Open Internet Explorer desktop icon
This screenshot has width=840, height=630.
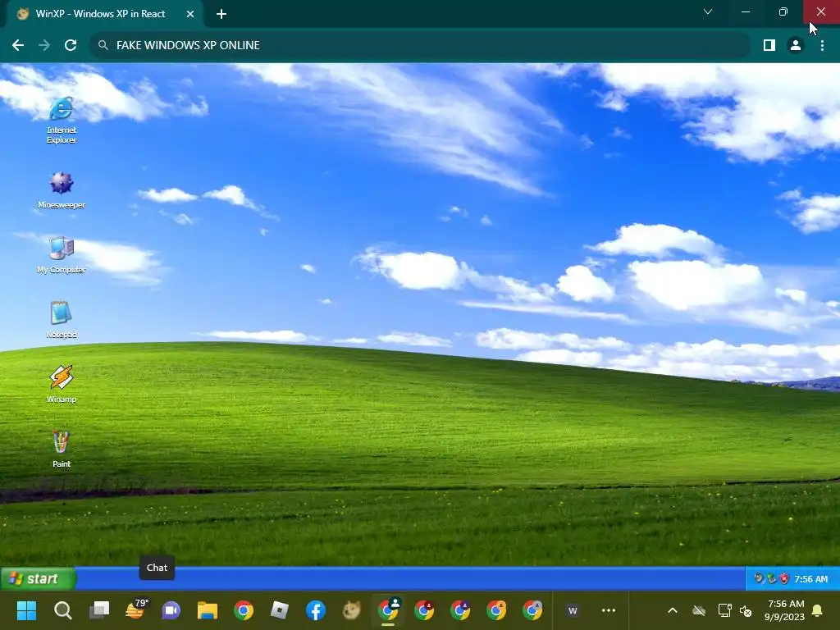(62, 120)
